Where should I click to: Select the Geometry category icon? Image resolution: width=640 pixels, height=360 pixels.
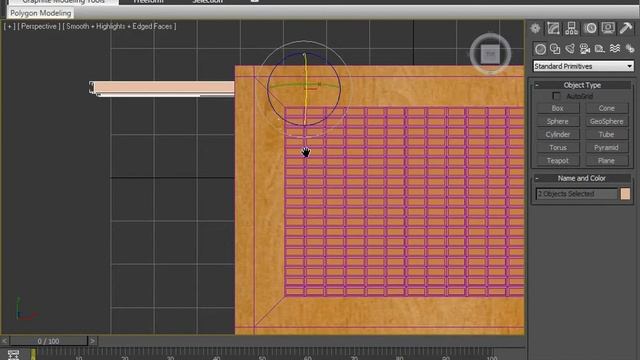pyautogui.click(x=540, y=49)
